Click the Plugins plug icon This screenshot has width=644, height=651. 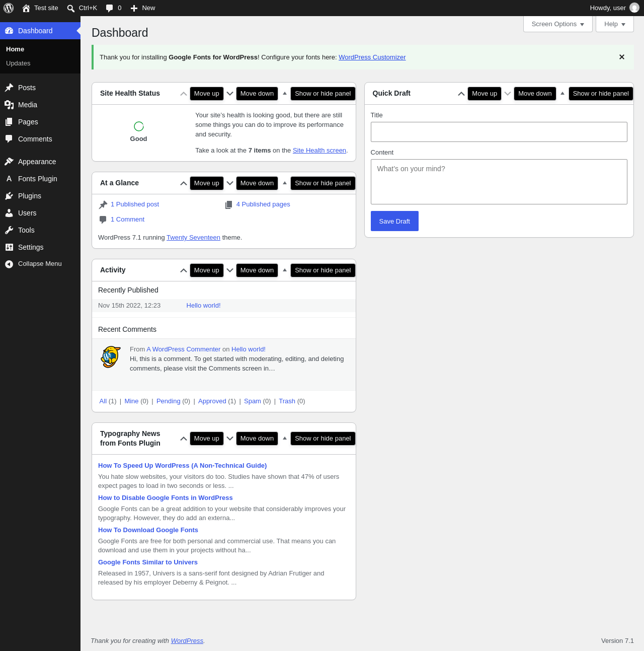pyautogui.click(x=9, y=196)
